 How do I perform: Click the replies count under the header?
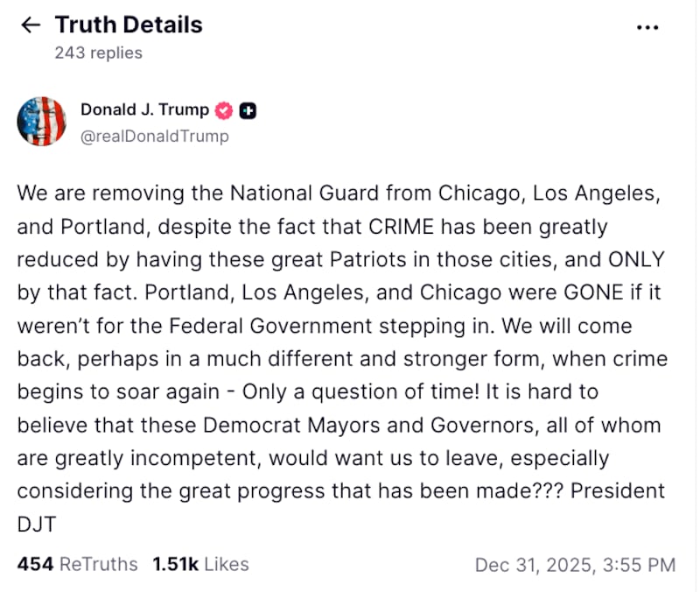coord(97,53)
